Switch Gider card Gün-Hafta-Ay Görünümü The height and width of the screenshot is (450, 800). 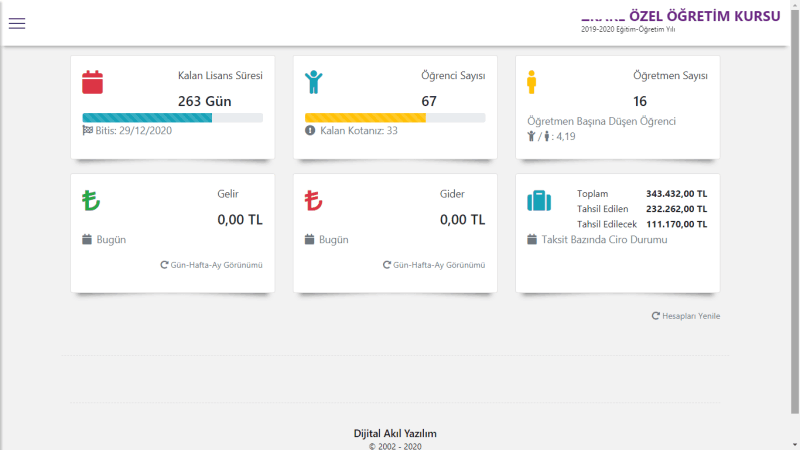point(434,265)
